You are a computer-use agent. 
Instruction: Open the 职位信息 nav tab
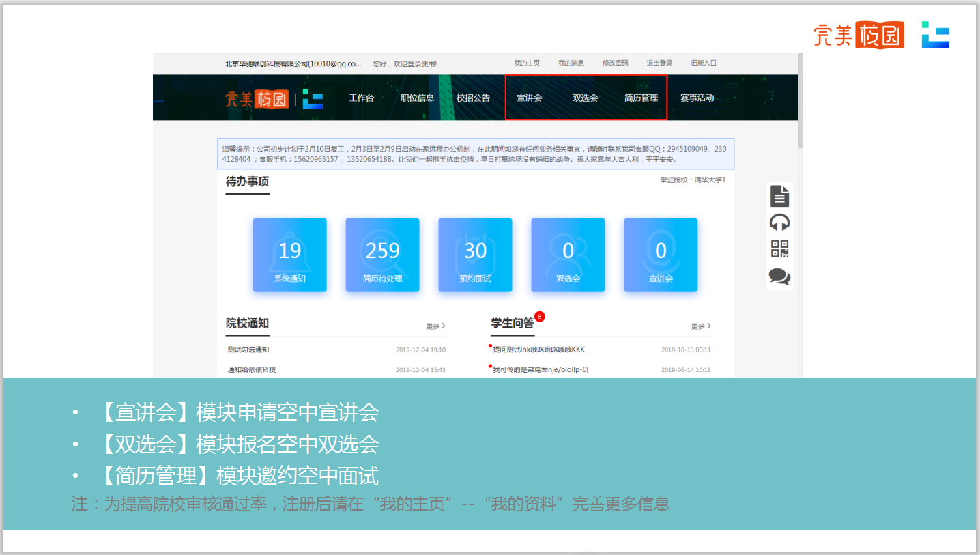point(417,98)
